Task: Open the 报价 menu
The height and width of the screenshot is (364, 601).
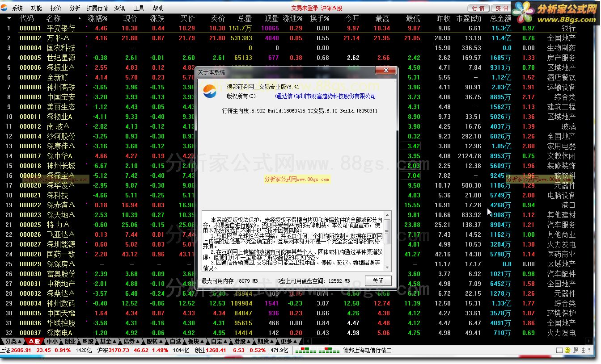Action: 55,8
